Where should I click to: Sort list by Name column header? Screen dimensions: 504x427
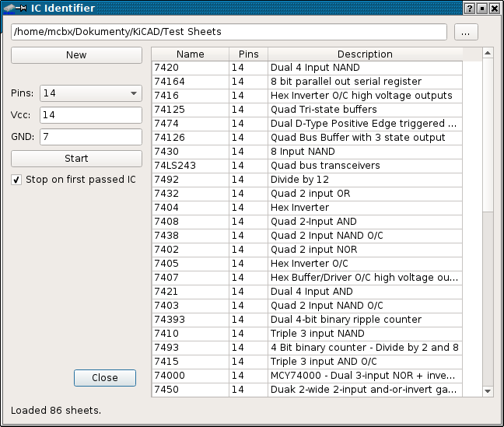(190, 54)
